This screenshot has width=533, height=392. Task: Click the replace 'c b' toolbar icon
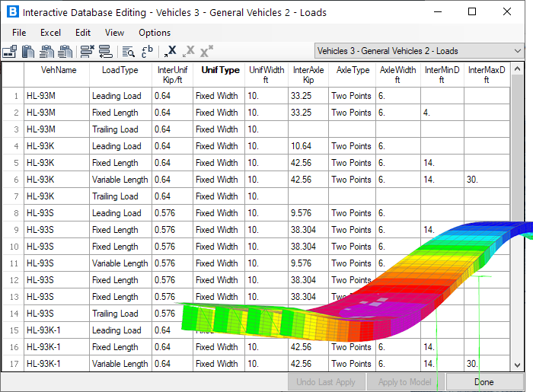pyautogui.click(x=148, y=51)
